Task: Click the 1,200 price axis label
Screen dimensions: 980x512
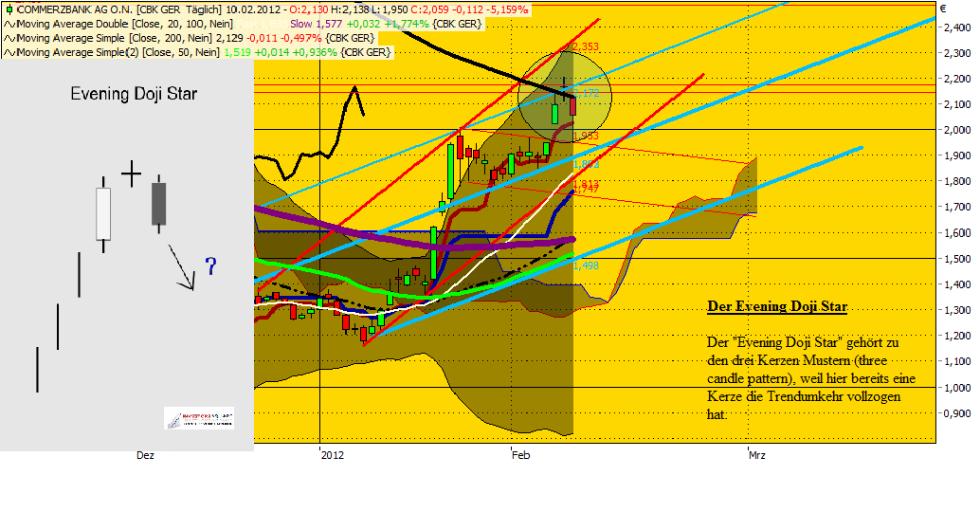Action: 958,336
